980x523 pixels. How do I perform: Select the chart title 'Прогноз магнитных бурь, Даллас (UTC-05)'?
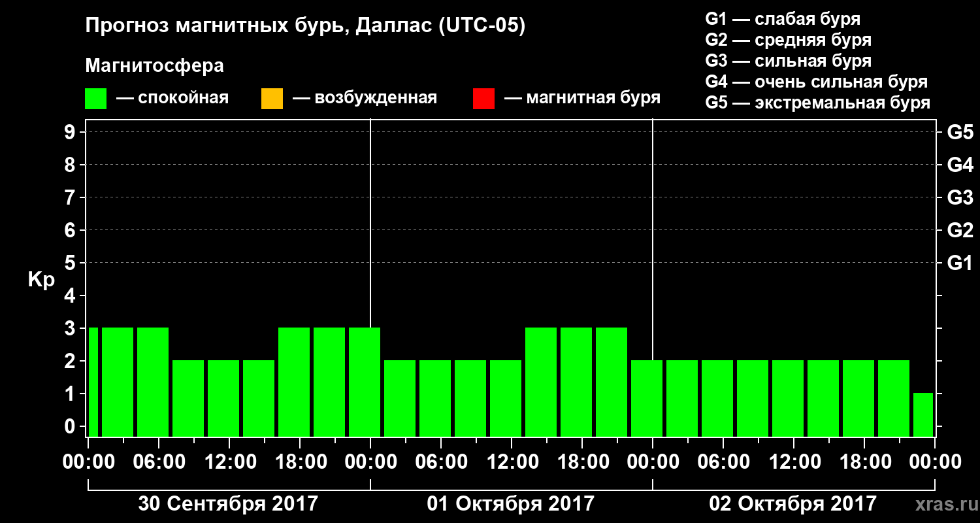(x=305, y=26)
